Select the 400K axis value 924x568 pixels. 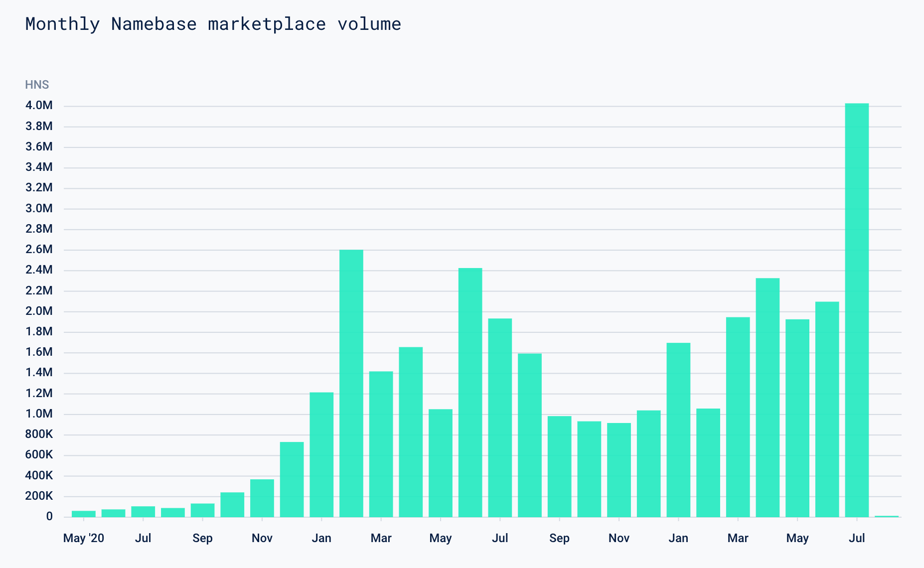pyautogui.click(x=39, y=475)
